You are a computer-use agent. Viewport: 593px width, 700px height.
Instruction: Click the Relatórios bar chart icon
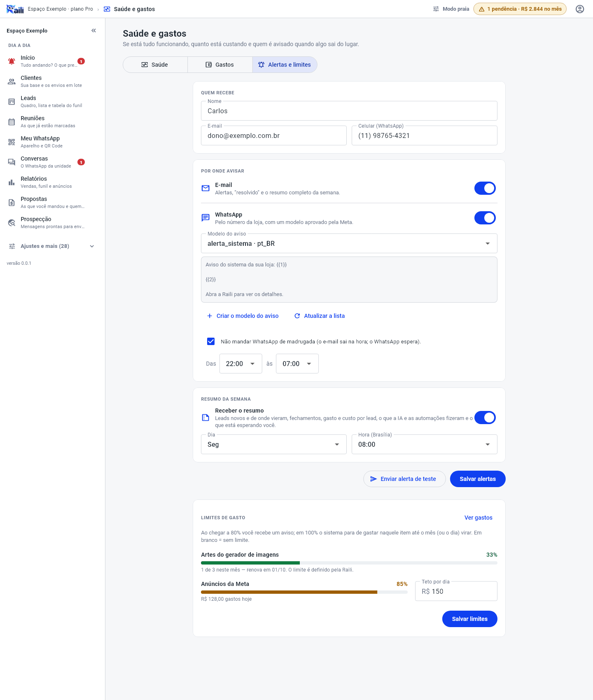[12, 182]
